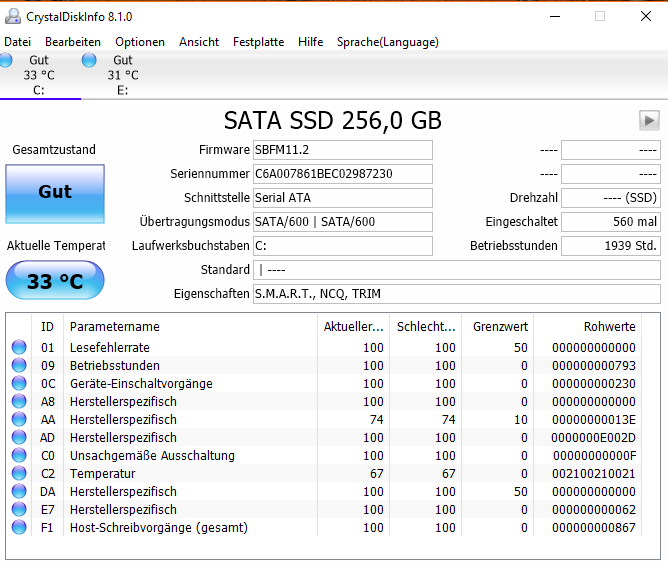Click the ID column header

point(47,326)
